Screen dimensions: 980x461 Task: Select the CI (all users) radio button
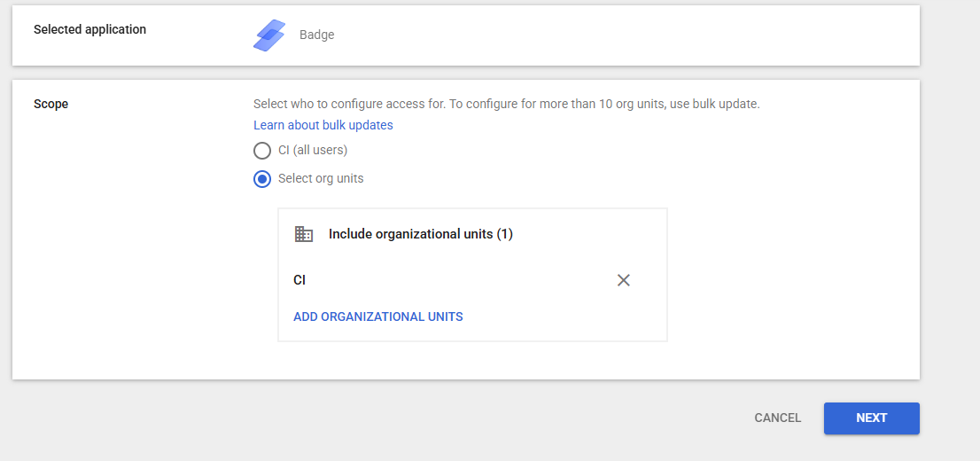tap(262, 151)
